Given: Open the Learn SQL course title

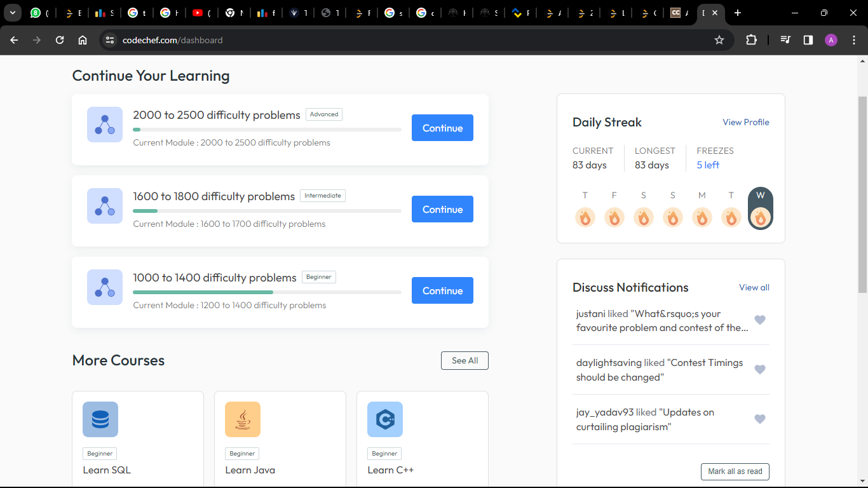Looking at the screenshot, I should coord(107,470).
